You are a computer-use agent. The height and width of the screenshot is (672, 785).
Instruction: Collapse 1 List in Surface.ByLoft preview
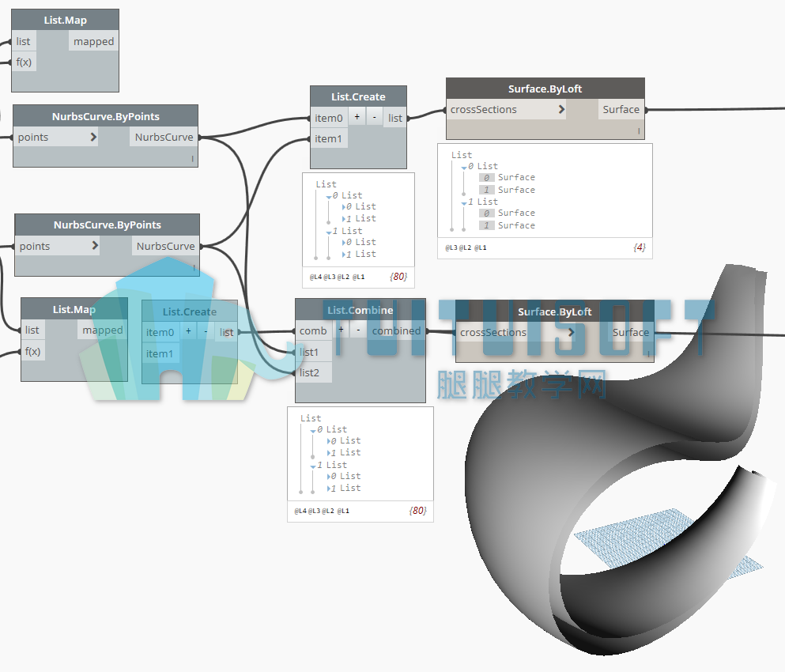point(464,203)
